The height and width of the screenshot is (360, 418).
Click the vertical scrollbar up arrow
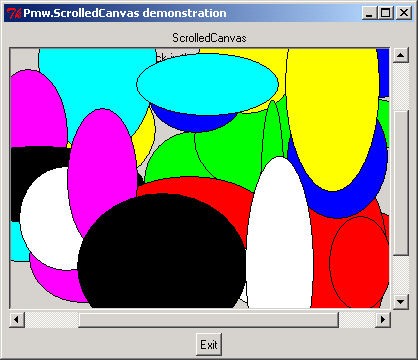pyautogui.click(x=401, y=55)
